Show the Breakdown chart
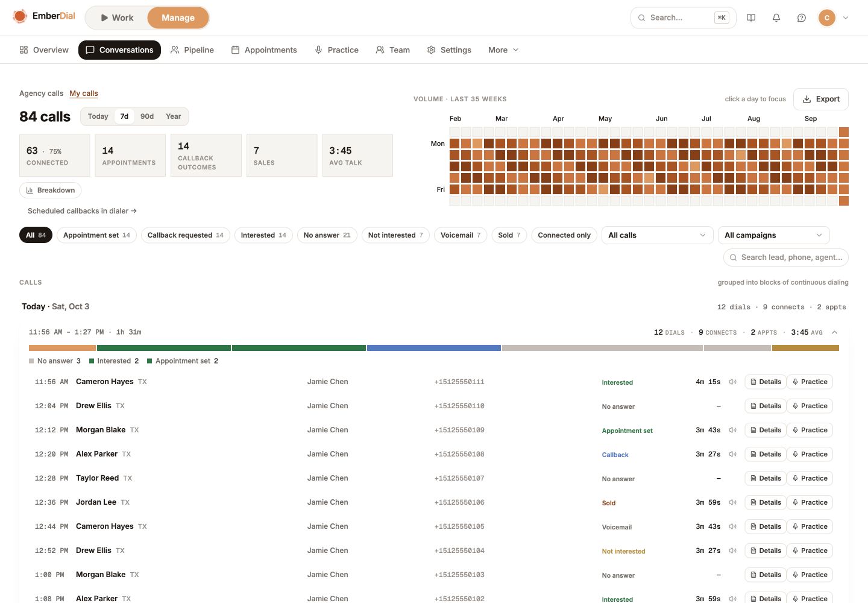 (x=51, y=191)
